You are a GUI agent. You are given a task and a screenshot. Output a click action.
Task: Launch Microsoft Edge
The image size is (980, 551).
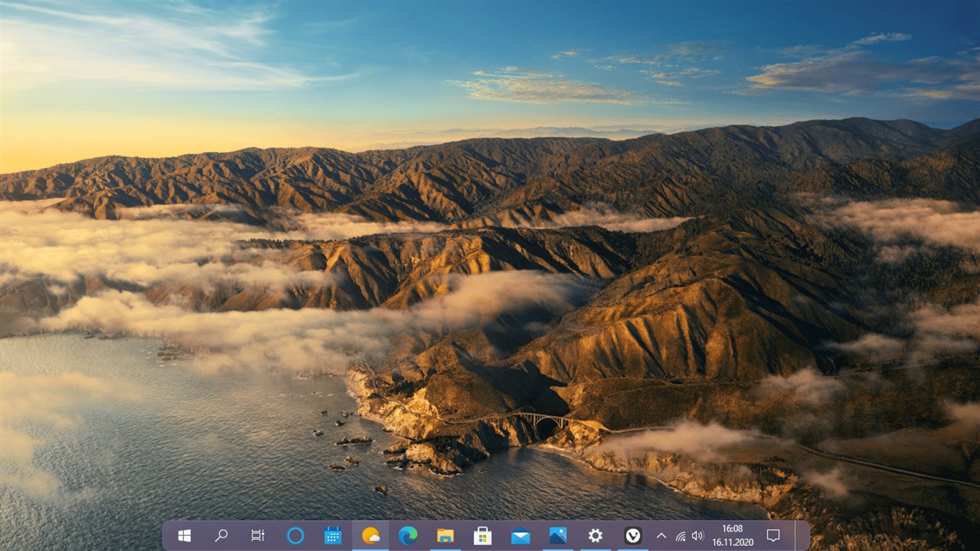(x=407, y=535)
